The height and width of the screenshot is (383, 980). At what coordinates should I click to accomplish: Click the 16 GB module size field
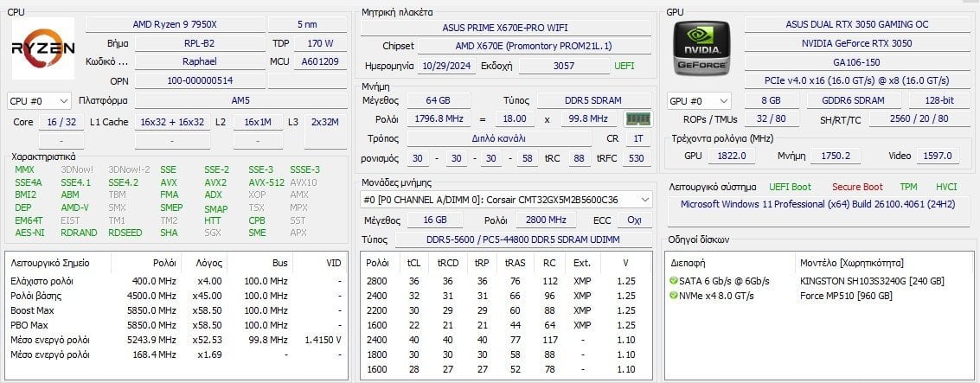click(x=435, y=220)
